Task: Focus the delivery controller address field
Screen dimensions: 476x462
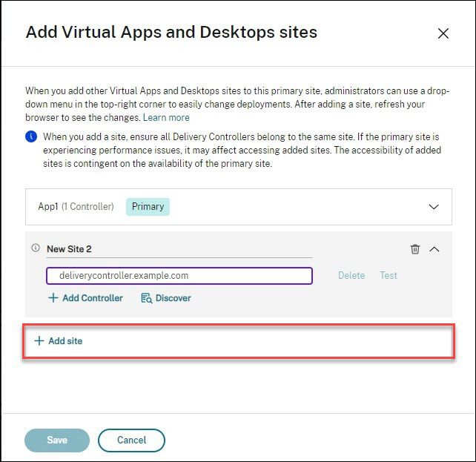Action: (179, 276)
